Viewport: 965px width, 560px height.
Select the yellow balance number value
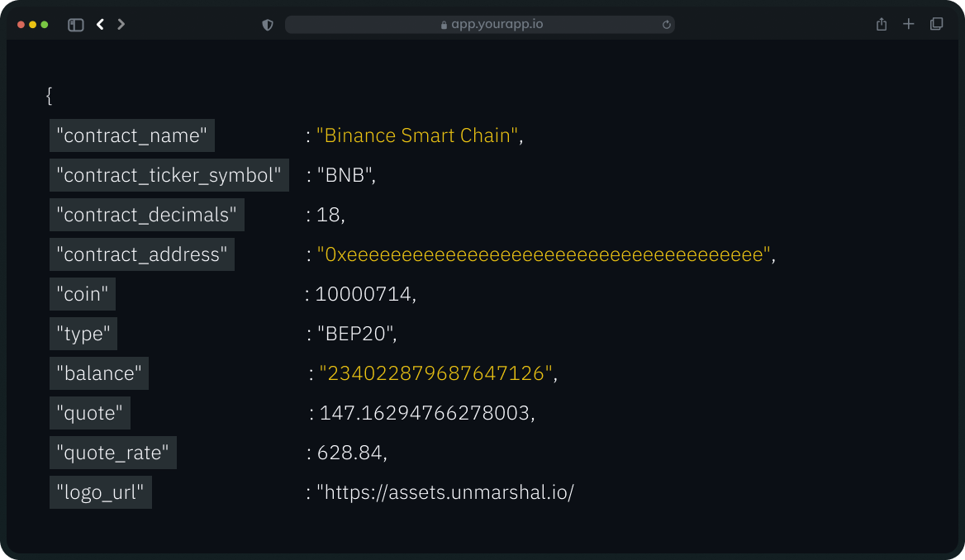tap(435, 373)
